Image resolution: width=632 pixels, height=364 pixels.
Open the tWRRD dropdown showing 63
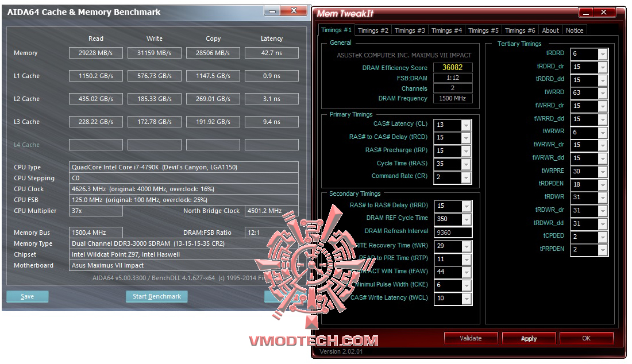pyautogui.click(x=603, y=93)
